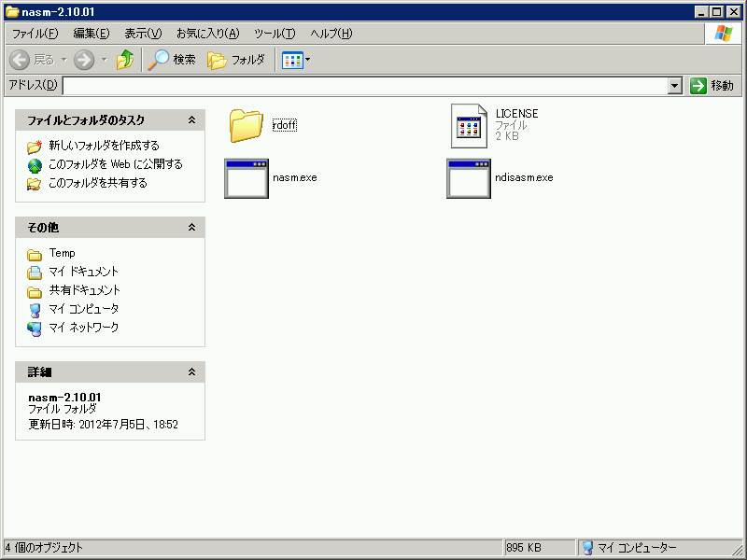This screenshot has width=747, height=560.
Task: Open the ファイル(F) menu
Action: coord(35,34)
